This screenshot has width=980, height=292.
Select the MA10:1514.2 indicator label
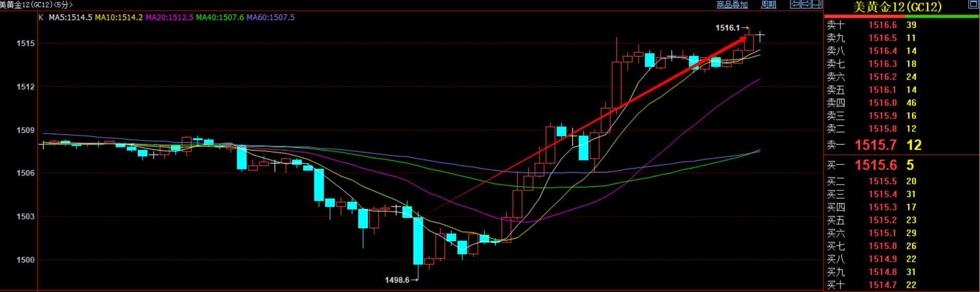coord(119,18)
